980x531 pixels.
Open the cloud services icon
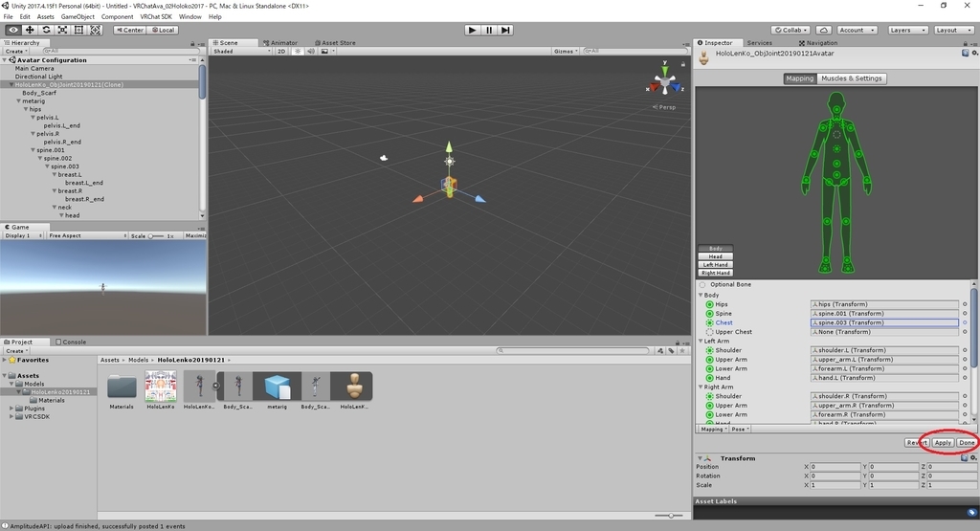[824, 30]
